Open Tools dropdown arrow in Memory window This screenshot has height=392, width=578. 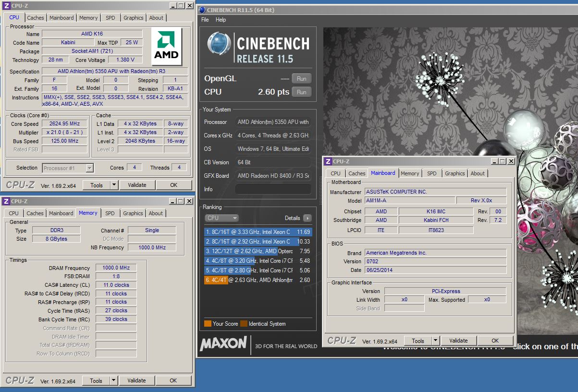pos(114,380)
